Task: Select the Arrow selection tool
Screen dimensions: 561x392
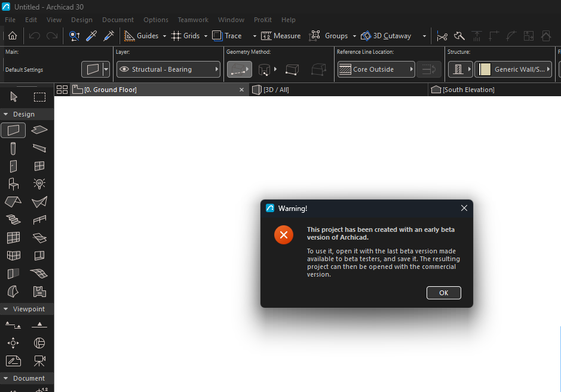Action: 14,97
